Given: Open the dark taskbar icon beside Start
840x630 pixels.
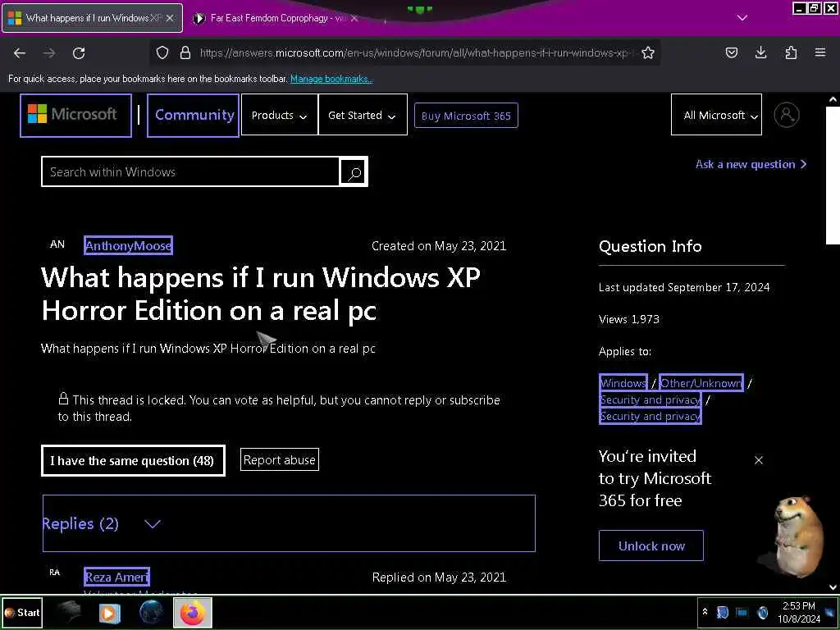Looking at the screenshot, I should tap(69, 612).
